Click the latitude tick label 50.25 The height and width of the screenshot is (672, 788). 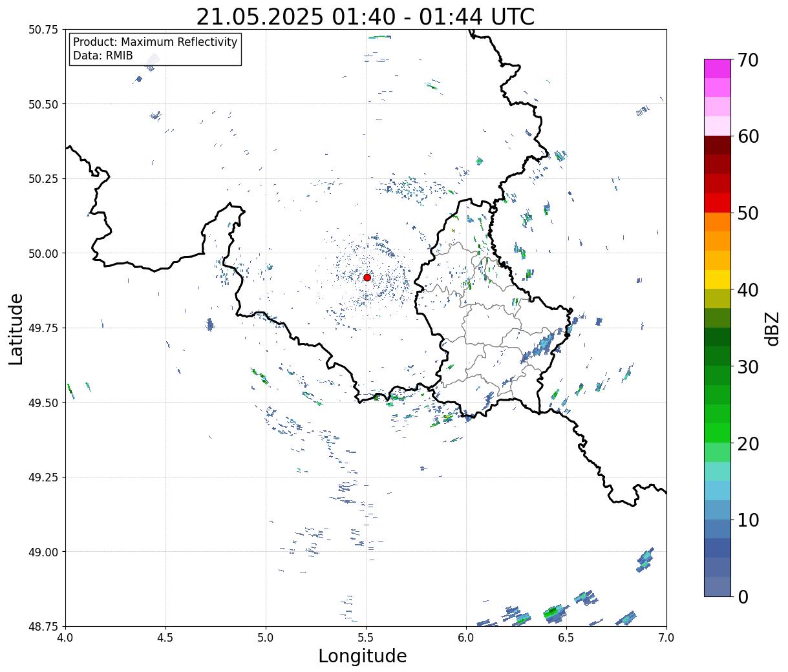point(43,179)
